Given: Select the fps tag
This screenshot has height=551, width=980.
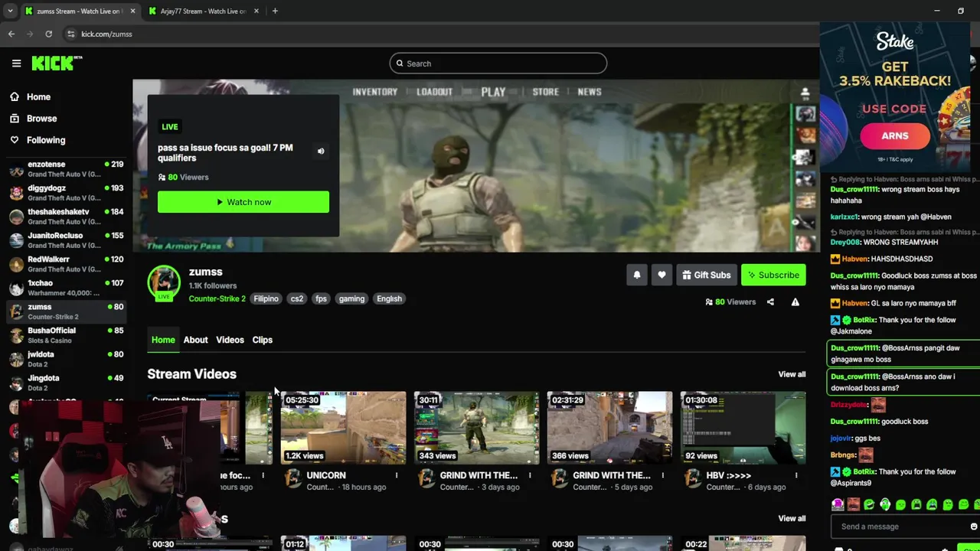Looking at the screenshot, I should (321, 298).
